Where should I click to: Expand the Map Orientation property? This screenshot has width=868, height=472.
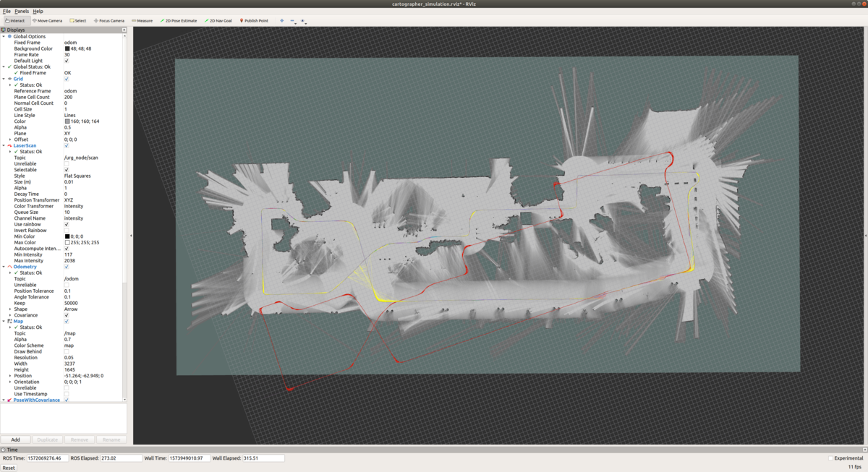(x=10, y=382)
